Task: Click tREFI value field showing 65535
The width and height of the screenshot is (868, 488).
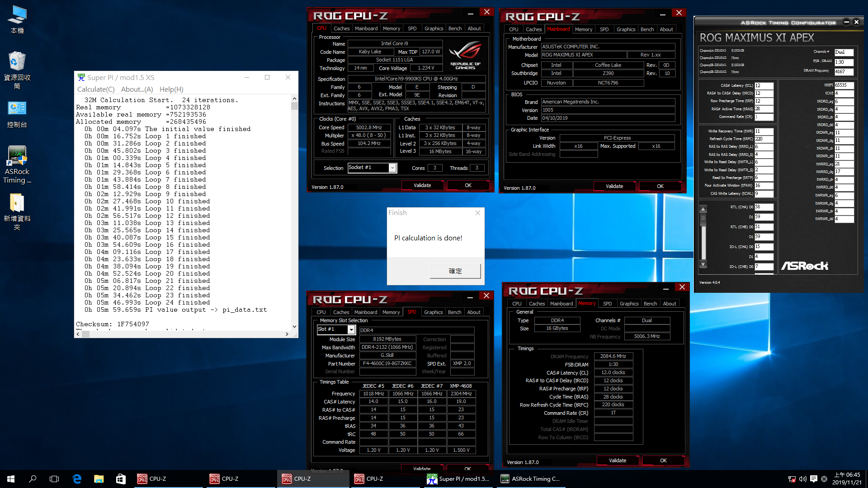Action: click(x=844, y=85)
